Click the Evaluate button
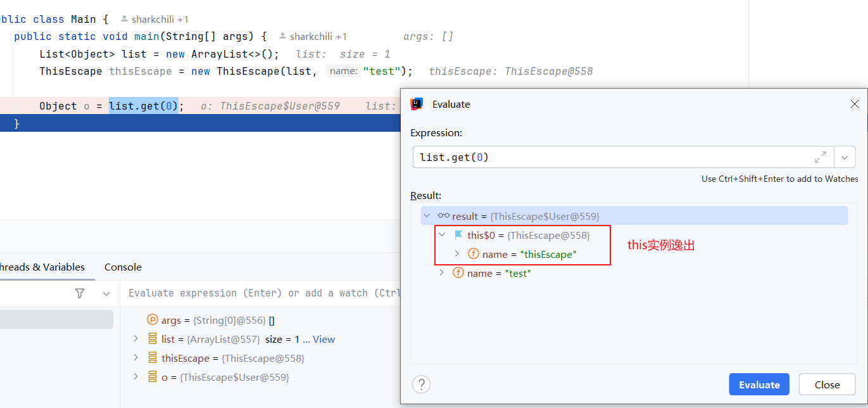Image resolution: width=868 pixels, height=408 pixels. (x=759, y=385)
